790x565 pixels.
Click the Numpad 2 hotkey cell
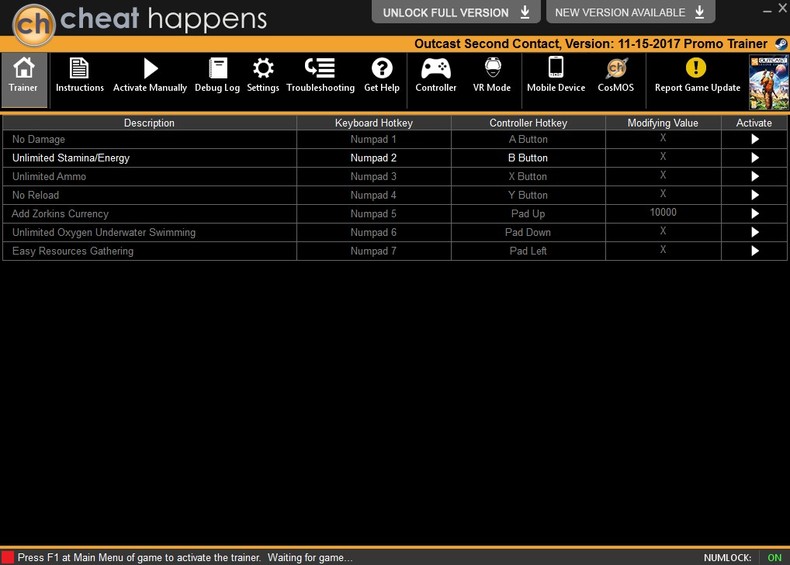point(374,158)
